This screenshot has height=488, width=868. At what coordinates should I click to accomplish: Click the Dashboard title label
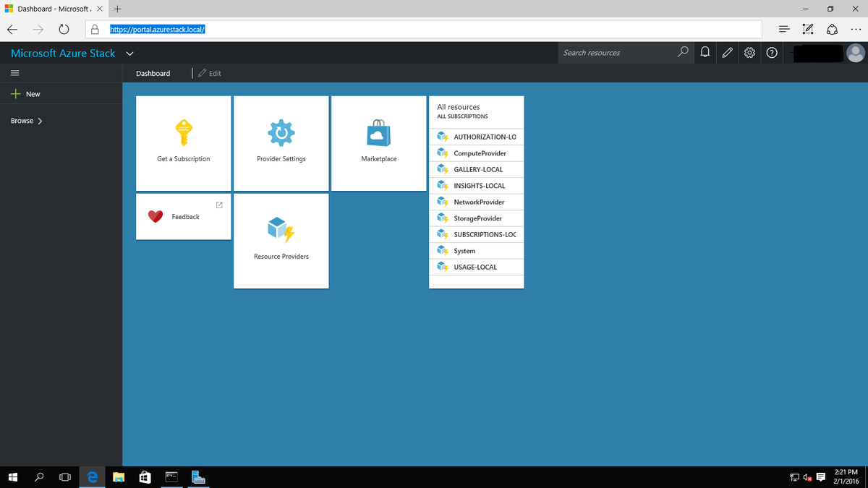pyautogui.click(x=153, y=73)
